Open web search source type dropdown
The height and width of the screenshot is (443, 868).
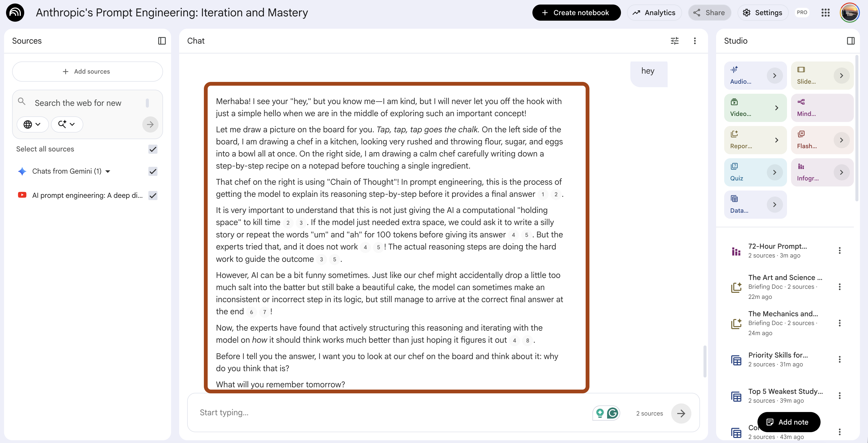(32, 124)
